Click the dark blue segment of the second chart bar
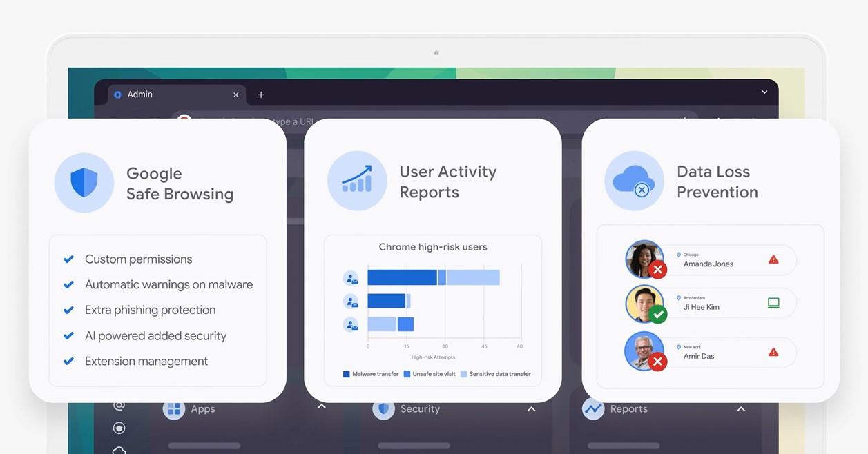Image resolution: width=868 pixels, height=454 pixels. pos(387,301)
